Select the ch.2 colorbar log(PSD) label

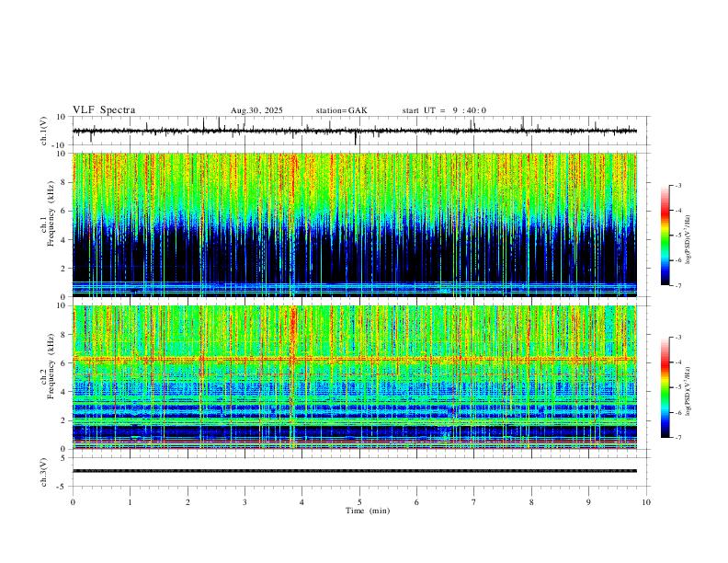coord(688,391)
